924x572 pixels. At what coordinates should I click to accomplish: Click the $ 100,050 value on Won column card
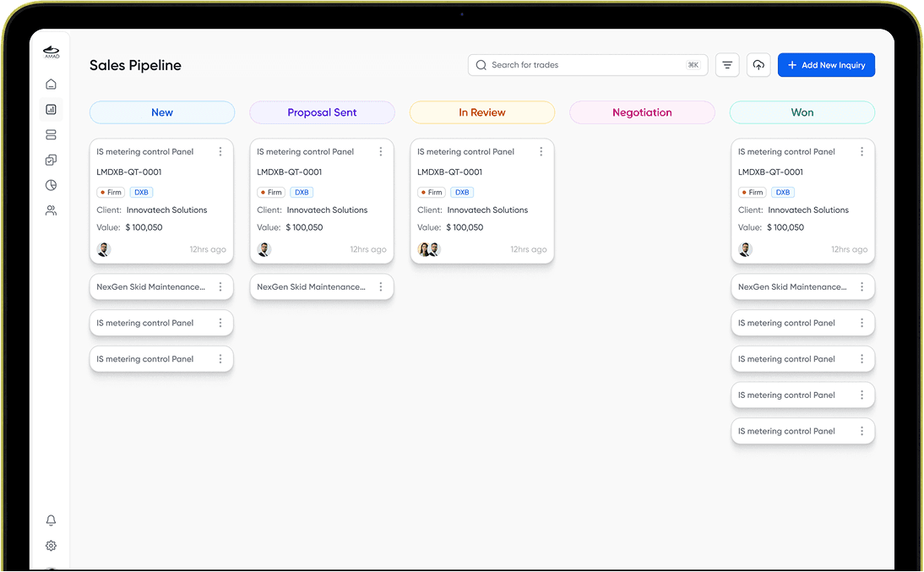[785, 227]
